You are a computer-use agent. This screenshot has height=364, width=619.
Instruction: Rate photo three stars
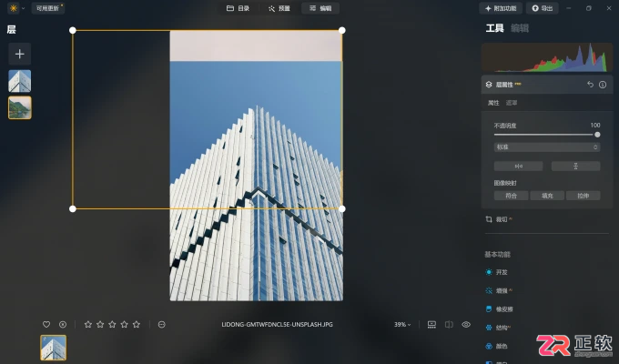pos(112,325)
